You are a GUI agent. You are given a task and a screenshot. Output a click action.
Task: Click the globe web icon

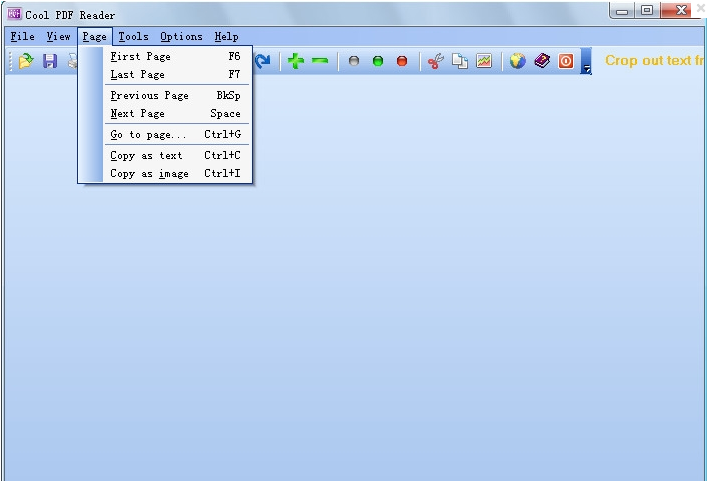[518, 61]
